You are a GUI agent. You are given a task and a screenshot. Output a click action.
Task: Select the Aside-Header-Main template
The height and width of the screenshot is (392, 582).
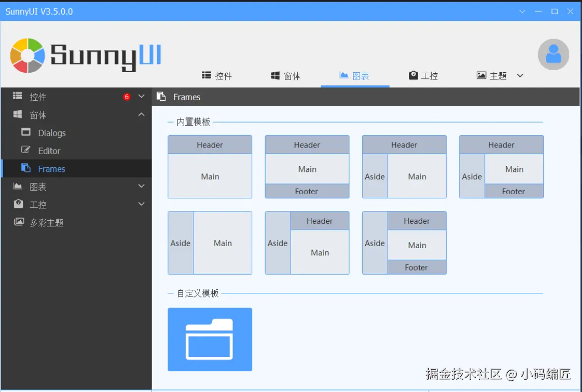(307, 243)
